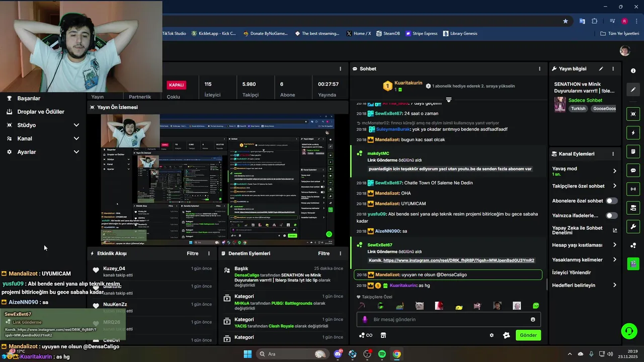Toggle the broadcast signal widget icon in sidebar
This screenshot has width=644, height=362.
tap(633, 189)
